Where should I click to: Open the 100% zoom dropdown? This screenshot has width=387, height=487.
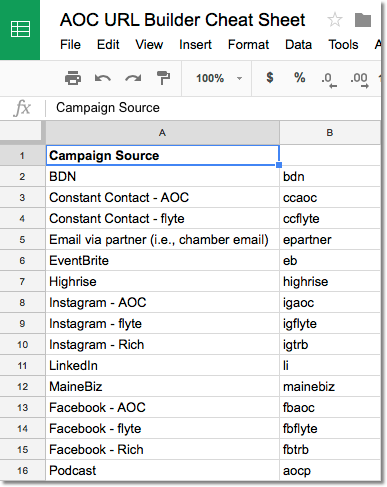pos(219,78)
